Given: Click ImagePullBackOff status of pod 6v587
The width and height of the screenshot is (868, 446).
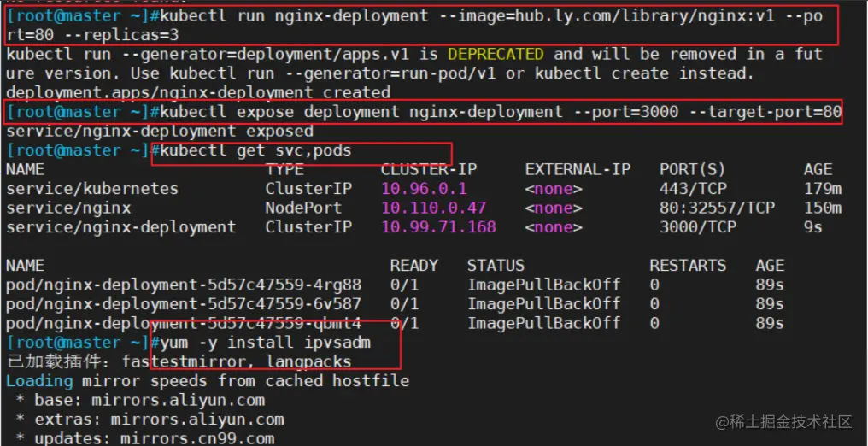Looking at the screenshot, I should [x=544, y=304].
